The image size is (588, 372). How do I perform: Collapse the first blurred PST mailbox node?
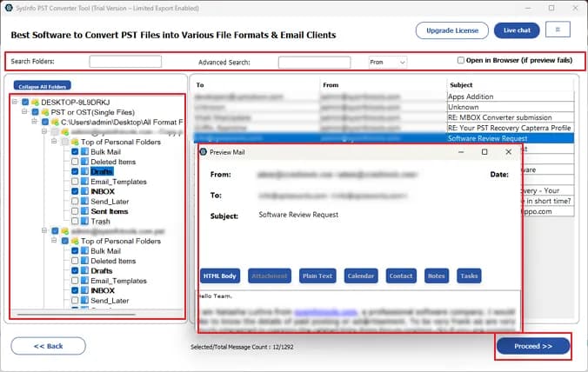(44, 131)
